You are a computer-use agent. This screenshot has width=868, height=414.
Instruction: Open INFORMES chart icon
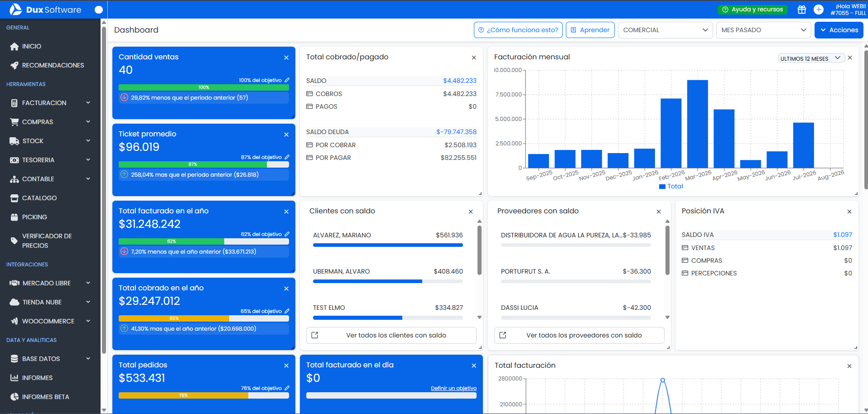point(14,378)
